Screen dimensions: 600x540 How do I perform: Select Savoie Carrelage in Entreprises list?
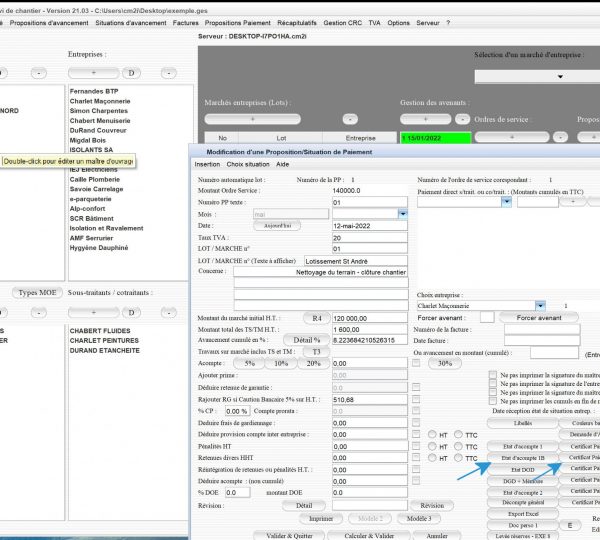pos(96,189)
